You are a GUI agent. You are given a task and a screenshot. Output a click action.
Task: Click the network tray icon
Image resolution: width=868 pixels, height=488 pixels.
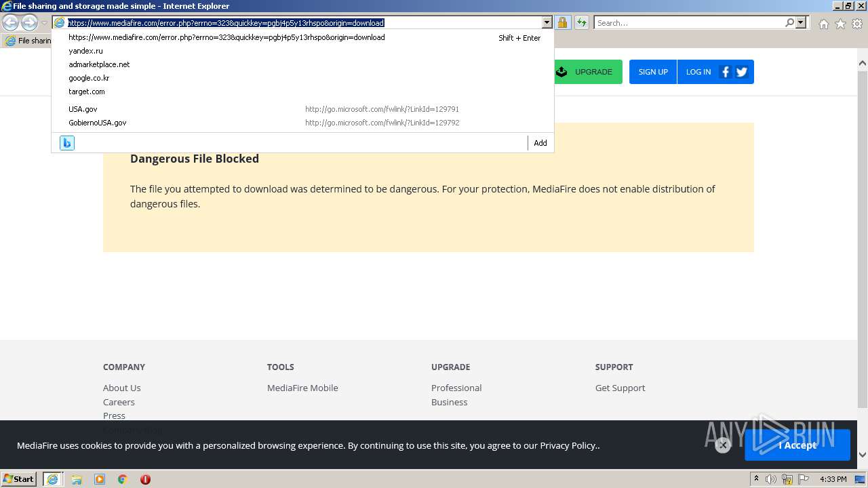(x=787, y=479)
